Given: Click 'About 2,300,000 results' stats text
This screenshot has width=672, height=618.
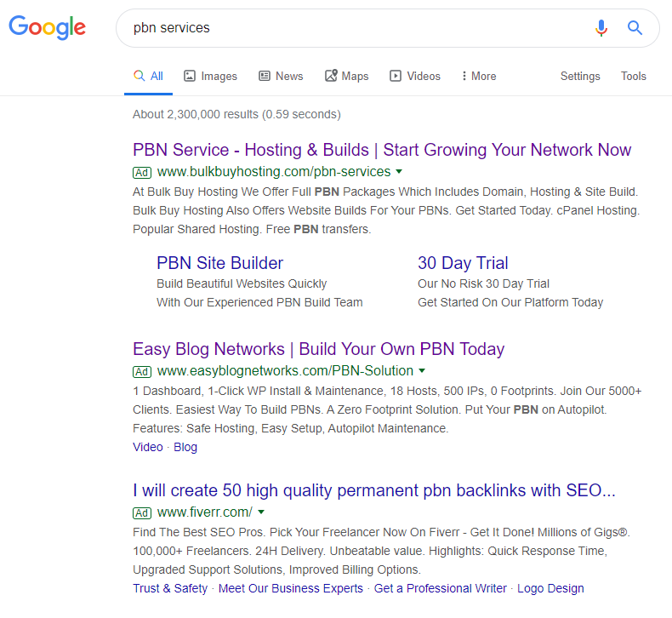Looking at the screenshot, I should 236,115.
